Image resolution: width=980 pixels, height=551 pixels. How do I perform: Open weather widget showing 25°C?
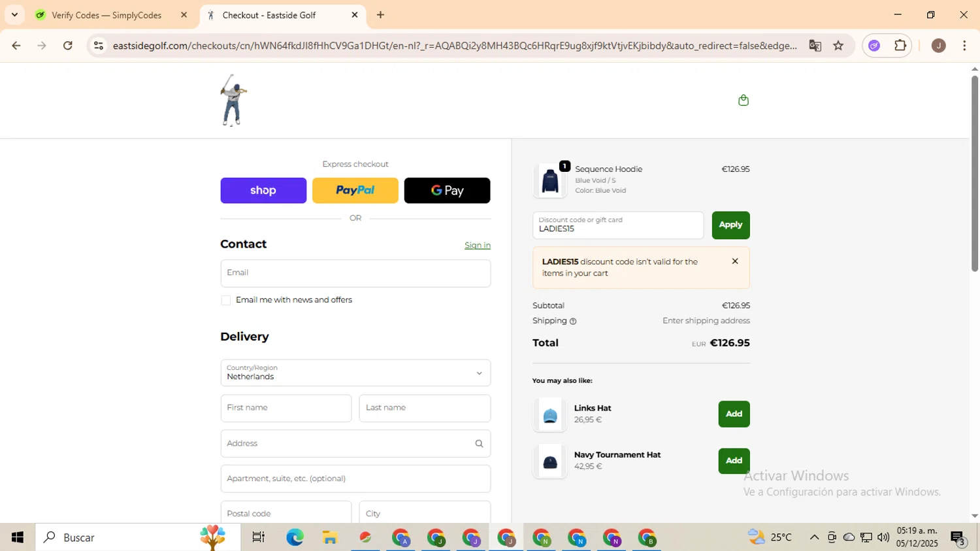tap(770, 537)
